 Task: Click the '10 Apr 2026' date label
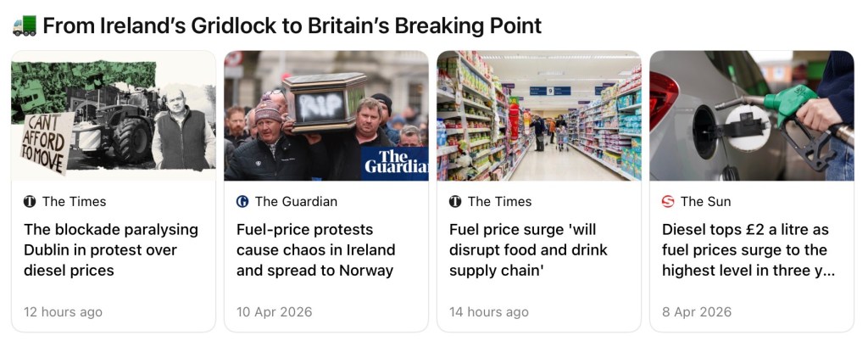(x=274, y=312)
